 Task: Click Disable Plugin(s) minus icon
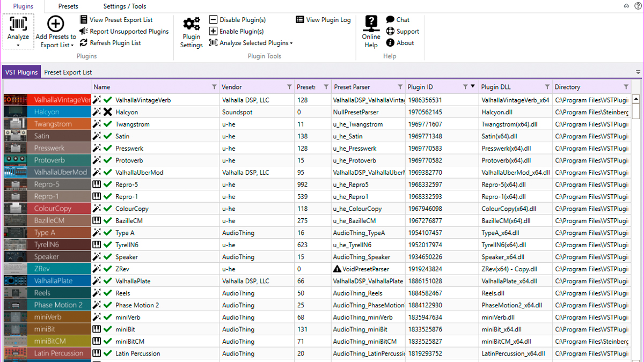coord(213,20)
